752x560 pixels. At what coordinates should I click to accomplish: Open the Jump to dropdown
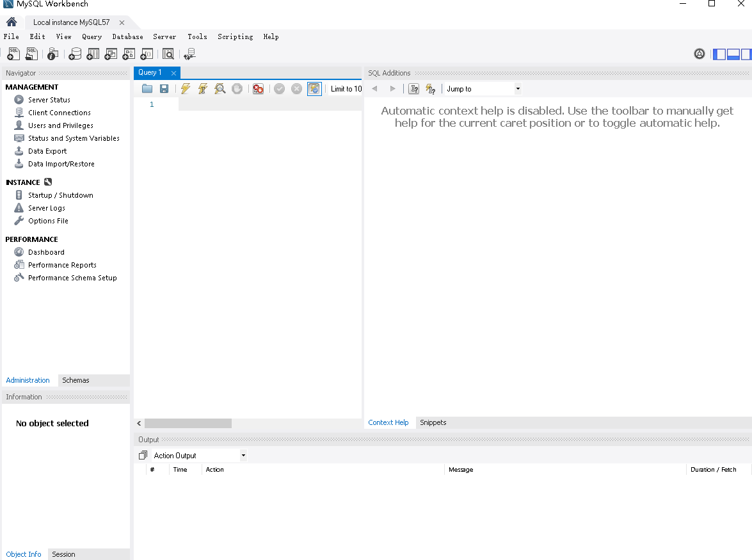483,89
